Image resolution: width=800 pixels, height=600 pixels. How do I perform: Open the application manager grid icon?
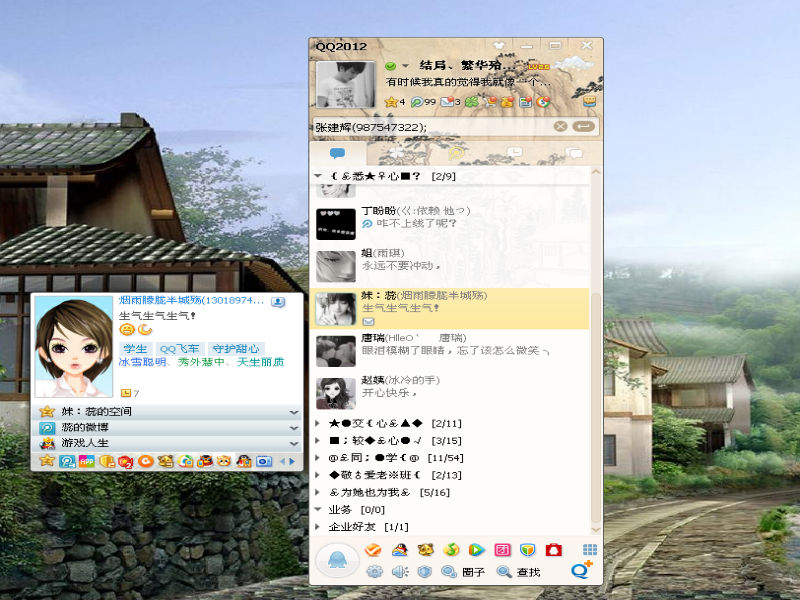(590, 549)
